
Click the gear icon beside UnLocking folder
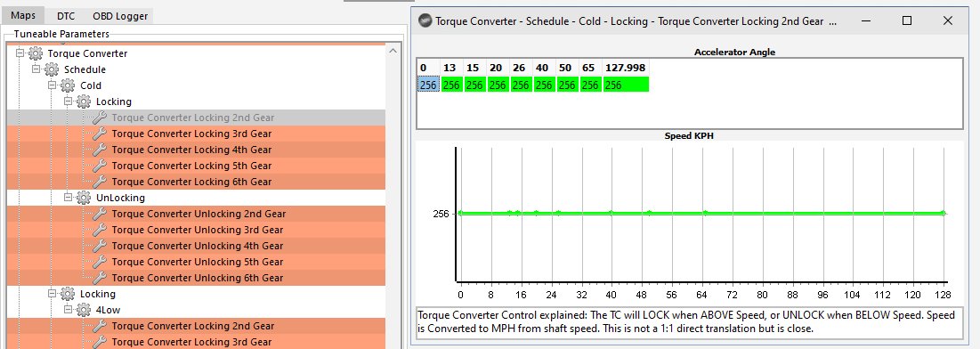click(84, 198)
